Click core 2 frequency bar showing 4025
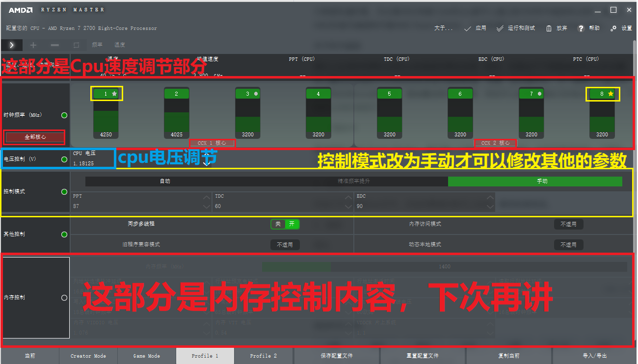638x364 pixels. [x=176, y=119]
